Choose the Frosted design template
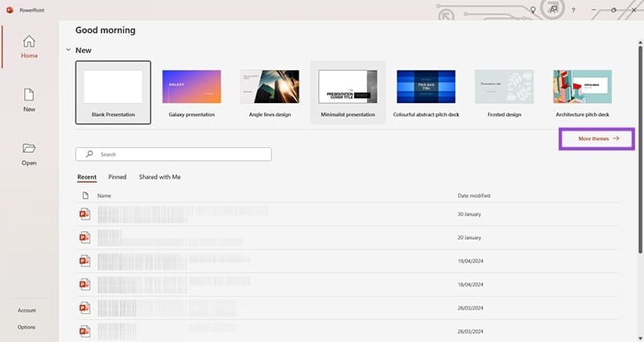This screenshot has height=342, width=644. point(505,93)
